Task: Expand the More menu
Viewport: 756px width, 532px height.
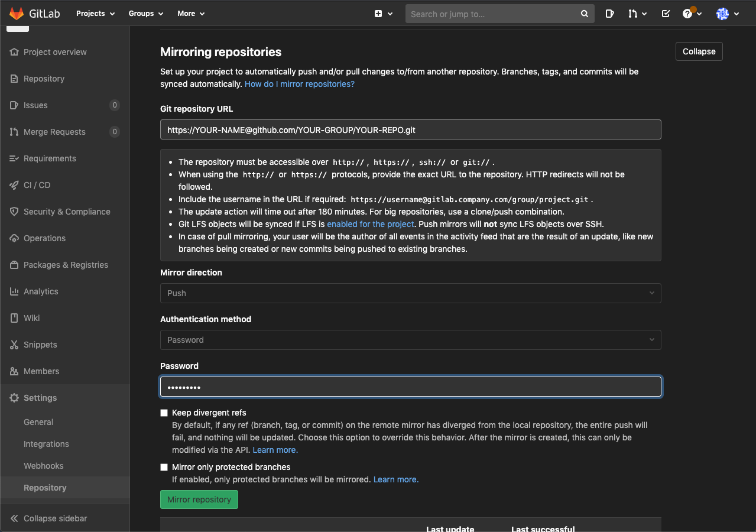Action: coord(191,14)
